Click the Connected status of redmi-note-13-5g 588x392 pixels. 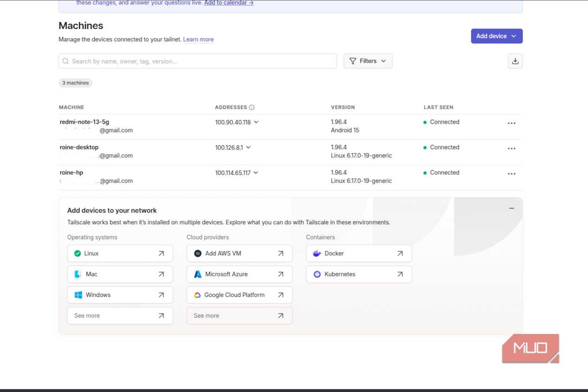pyautogui.click(x=441, y=122)
